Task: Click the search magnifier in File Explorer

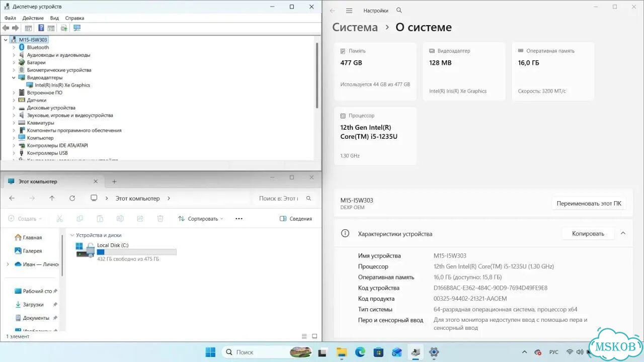Action: [309, 198]
